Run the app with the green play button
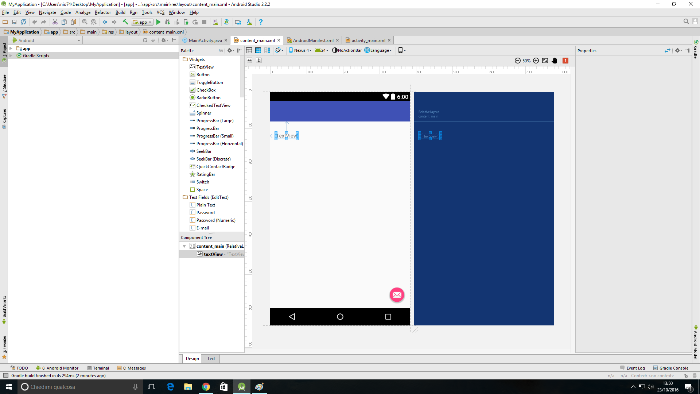Screen dimensions: 700x394 click(x=158, y=22)
